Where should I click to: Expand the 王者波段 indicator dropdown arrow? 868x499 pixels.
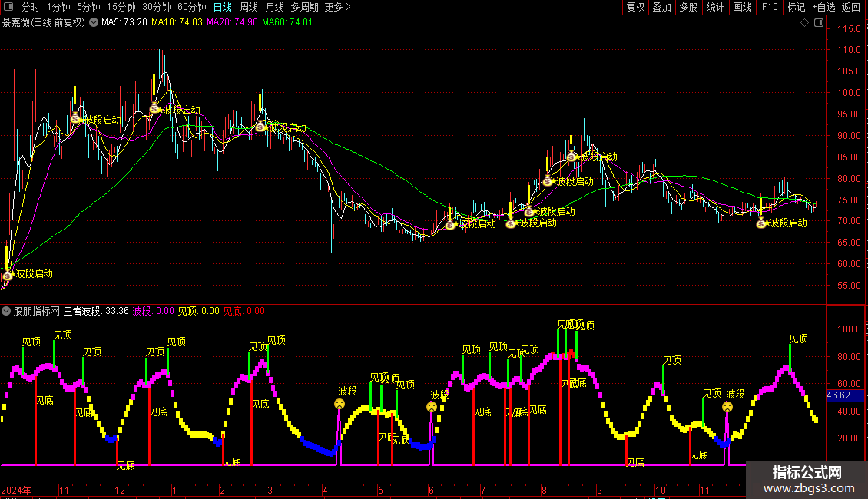coord(7,311)
